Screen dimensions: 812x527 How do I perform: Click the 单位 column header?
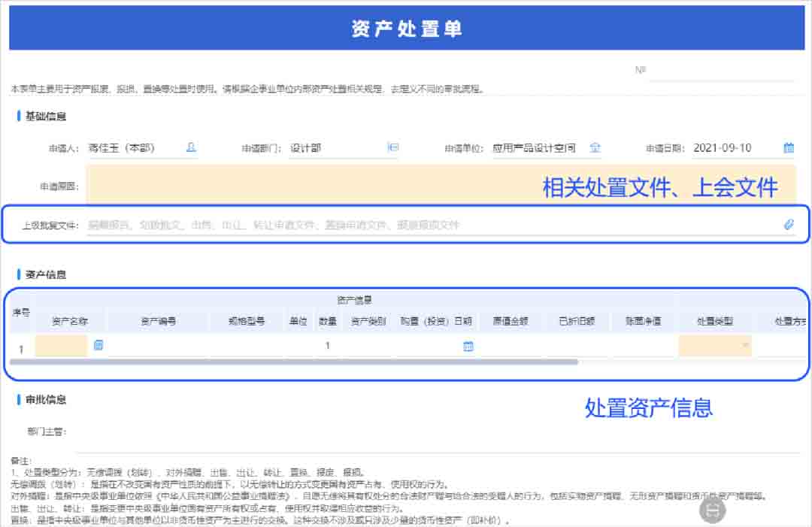(x=298, y=321)
